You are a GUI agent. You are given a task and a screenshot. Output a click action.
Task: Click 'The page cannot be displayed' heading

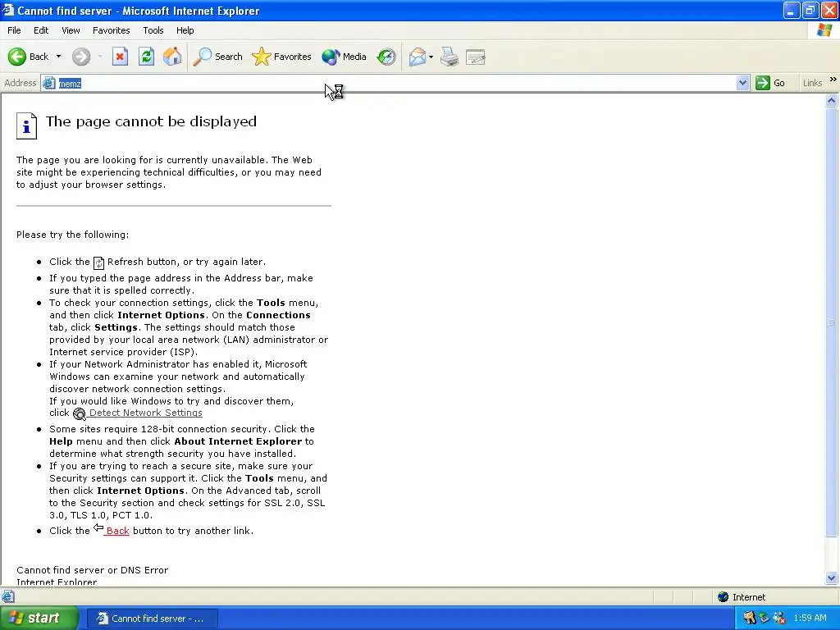coord(151,121)
